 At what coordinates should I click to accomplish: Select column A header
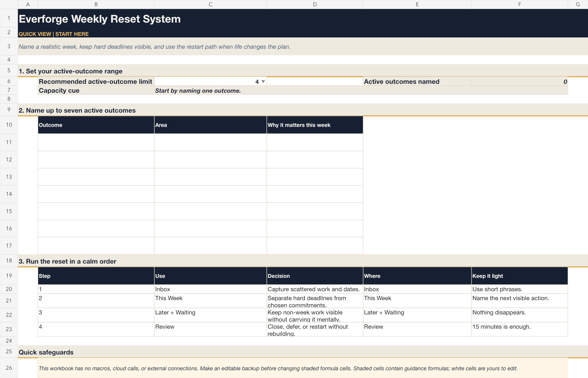(x=28, y=4)
